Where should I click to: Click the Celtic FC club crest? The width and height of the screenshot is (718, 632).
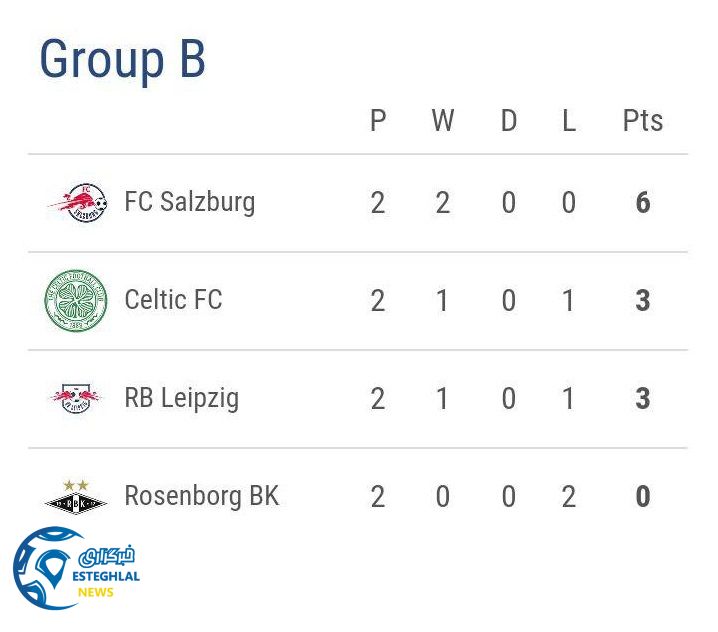click(x=76, y=301)
